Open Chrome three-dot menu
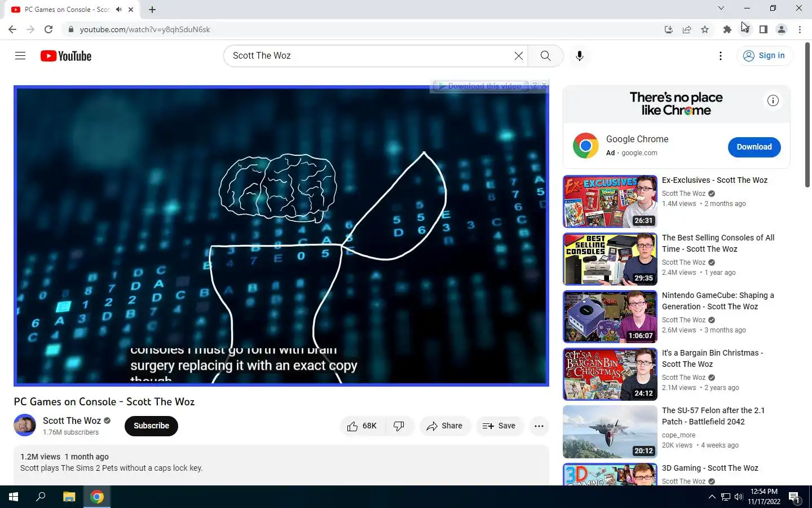This screenshot has width=812, height=508. coord(800,29)
